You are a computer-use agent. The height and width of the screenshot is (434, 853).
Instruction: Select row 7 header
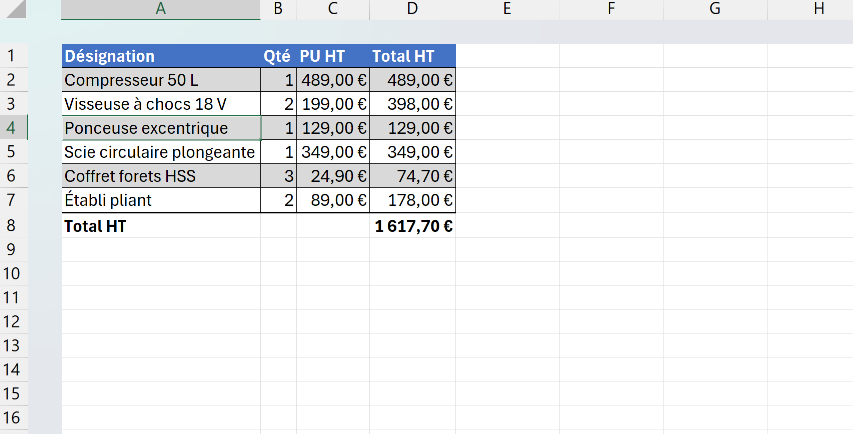(14, 200)
